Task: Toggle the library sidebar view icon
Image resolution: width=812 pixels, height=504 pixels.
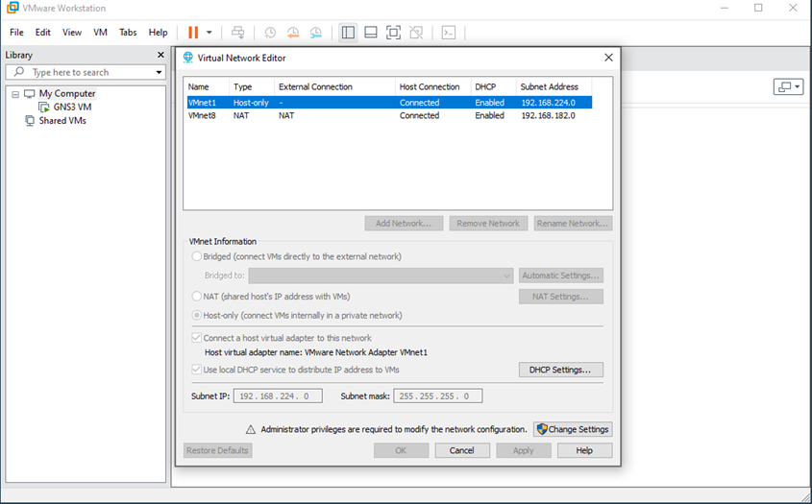Action: click(x=348, y=33)
